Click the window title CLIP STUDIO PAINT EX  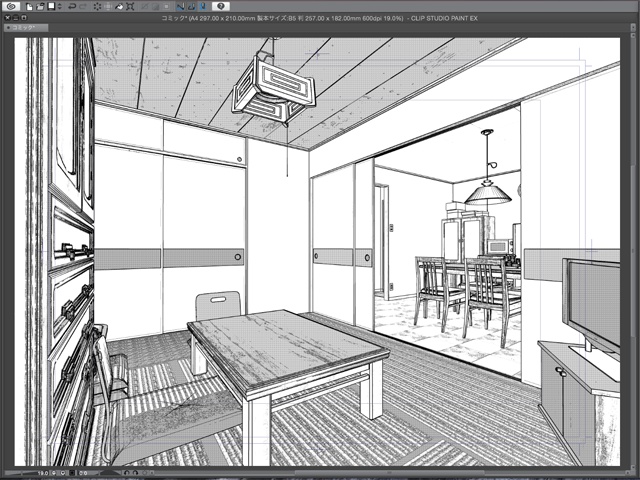coord(444,18)
